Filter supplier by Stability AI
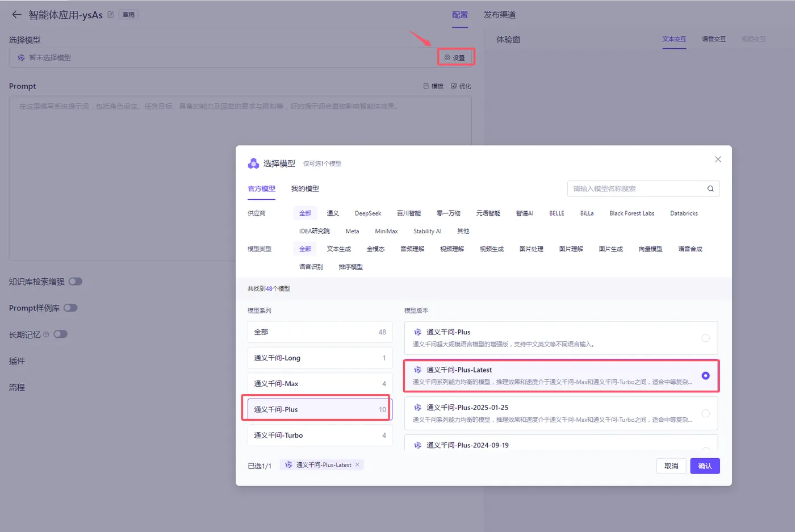Image resolution: width=795 pixels, height=532 pixels. 427,231
